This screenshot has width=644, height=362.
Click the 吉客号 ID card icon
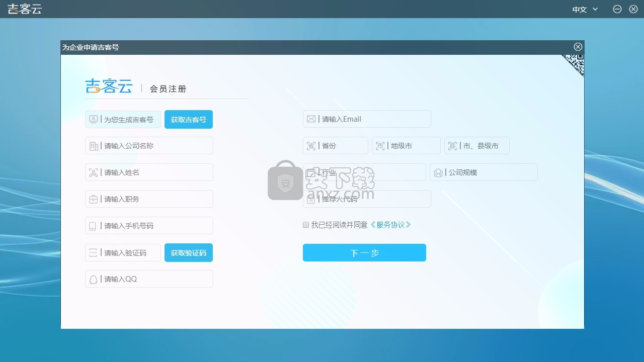pos(94,119)
